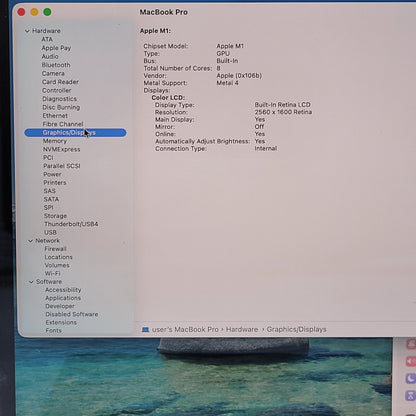
Task: Collapse the Software section chevron
Action: [31, 282]
